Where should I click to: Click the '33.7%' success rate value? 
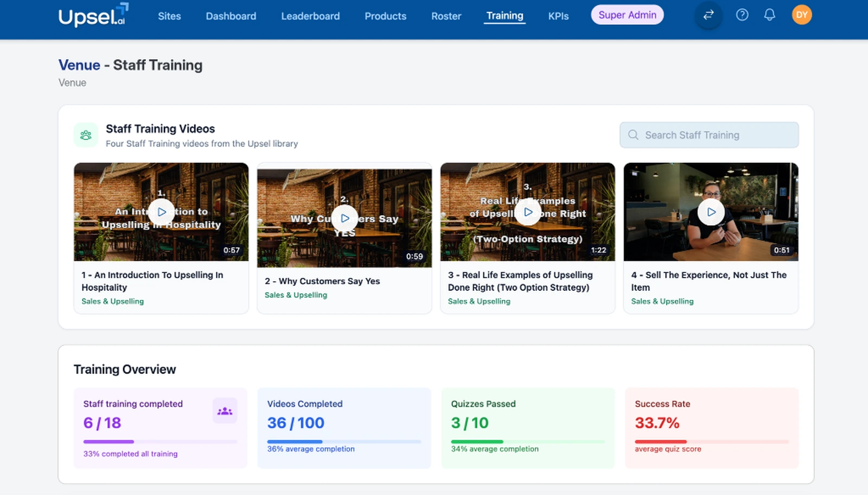(x=657, y=423)
